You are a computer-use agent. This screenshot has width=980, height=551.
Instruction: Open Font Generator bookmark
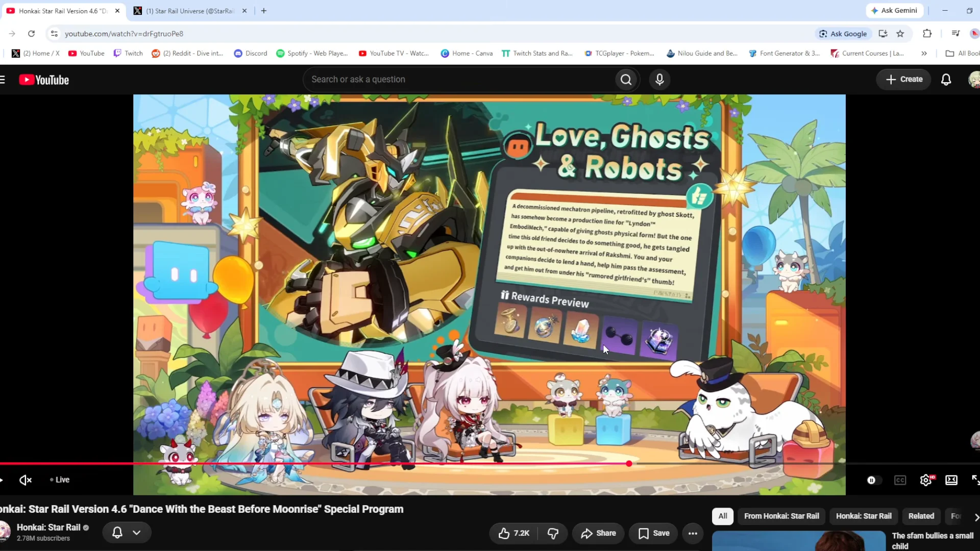tap(784, 53)
